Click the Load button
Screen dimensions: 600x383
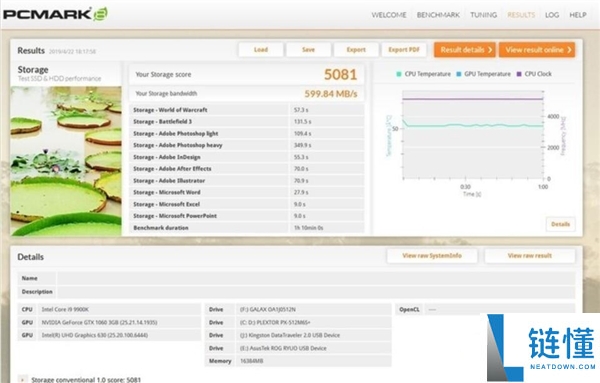pyautogui.click(x=261, y=50)
